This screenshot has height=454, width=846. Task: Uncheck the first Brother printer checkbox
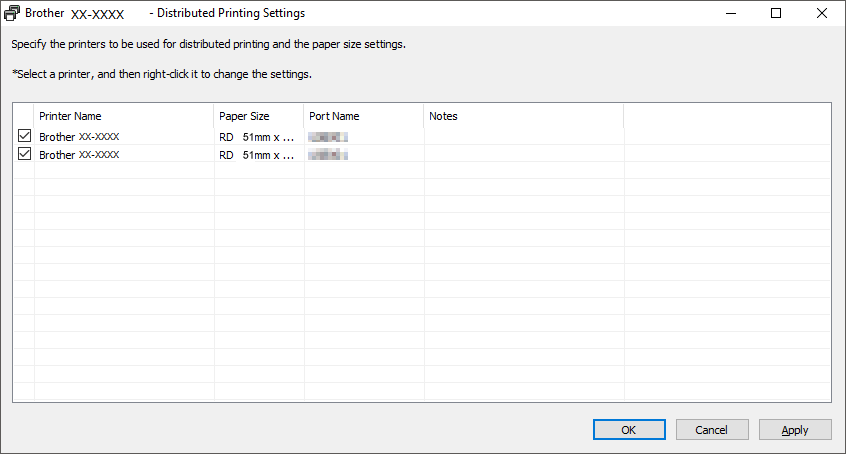click(x=24, y=136)
